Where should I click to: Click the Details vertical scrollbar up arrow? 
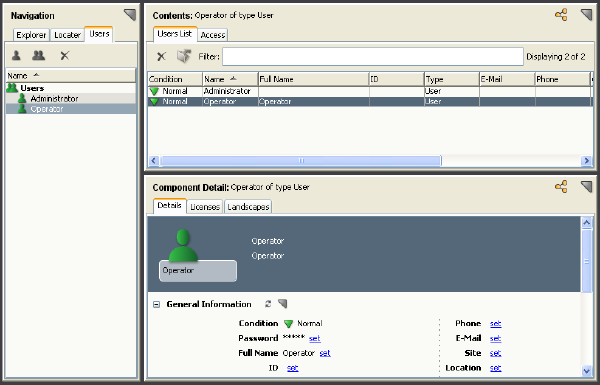pyautogui.click(x=586, y=223)
